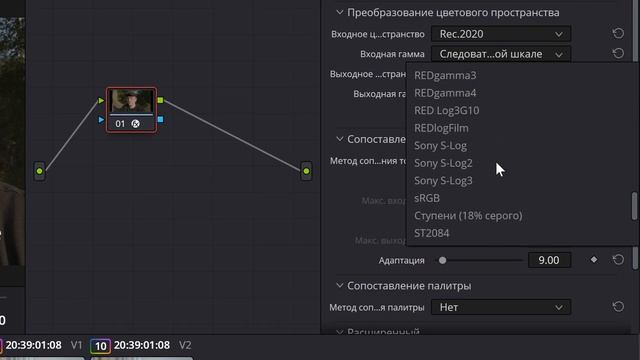The width and height of the screenshot is (640, 360).
Task: Open the Входное цветовое пространство Rec.2020 dropdown
Action: click(501, 34)
